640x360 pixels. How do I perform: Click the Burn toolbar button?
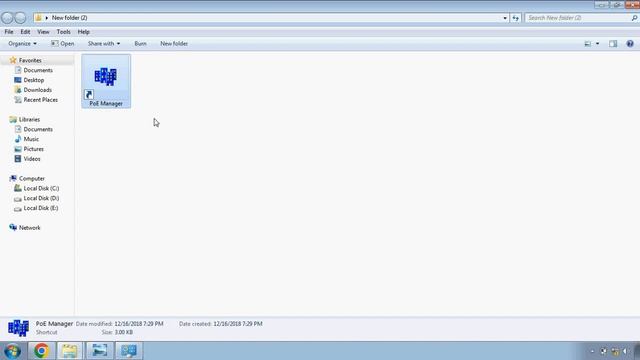point(140,44)
